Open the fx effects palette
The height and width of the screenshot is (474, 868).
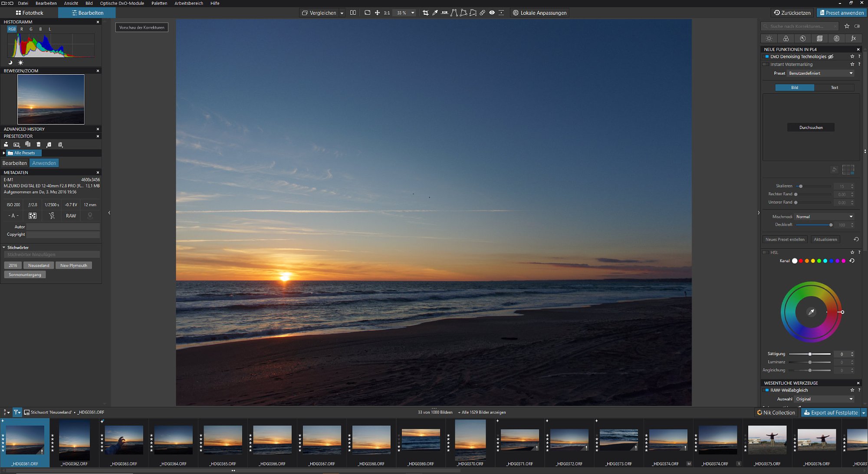point(853,39)
